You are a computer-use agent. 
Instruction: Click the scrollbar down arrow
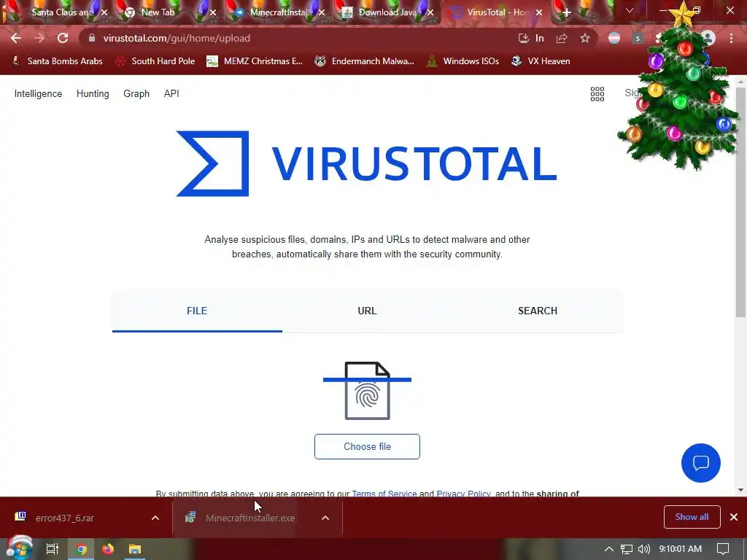coord(740,489)
